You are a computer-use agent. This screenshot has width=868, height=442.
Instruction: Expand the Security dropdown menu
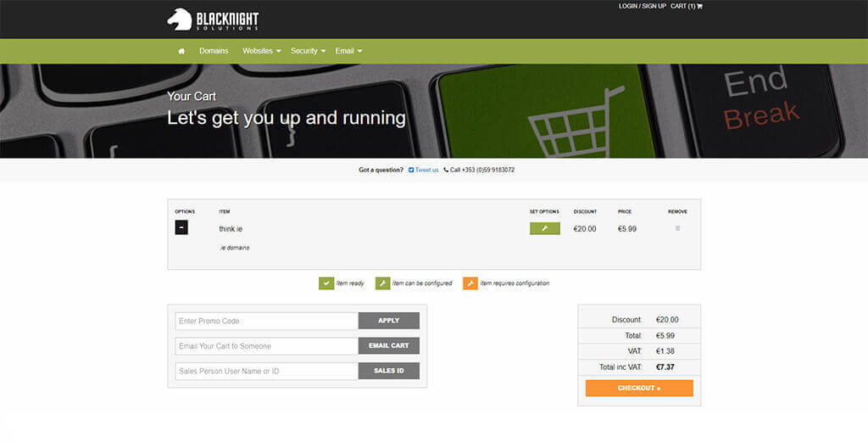[x=308, y=51]
